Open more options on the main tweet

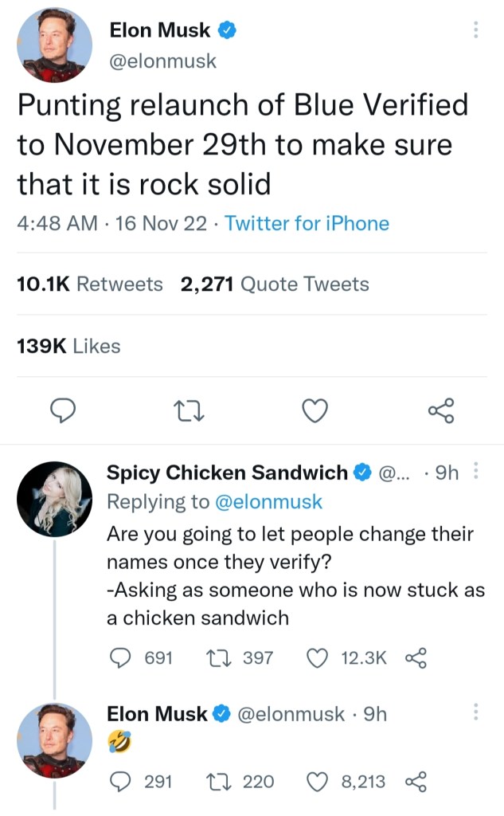pyautogui.click(x=476, y=30)
